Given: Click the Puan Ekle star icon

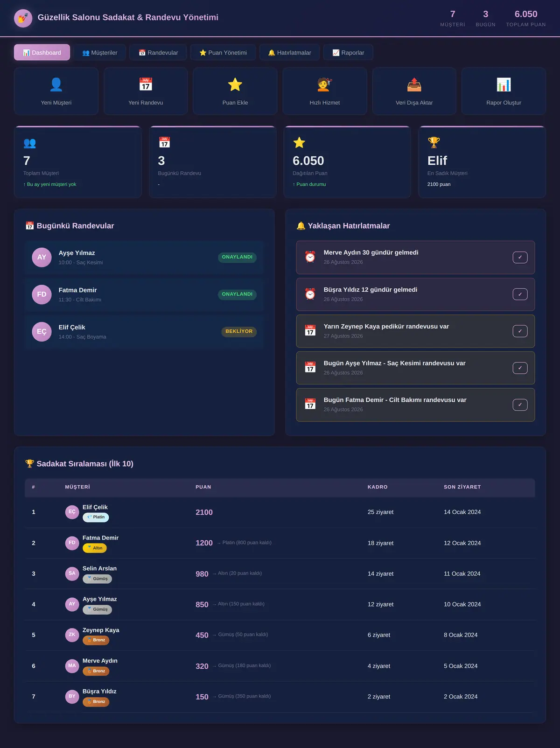Looking at the screenshot, I should [x=235, y=84].
